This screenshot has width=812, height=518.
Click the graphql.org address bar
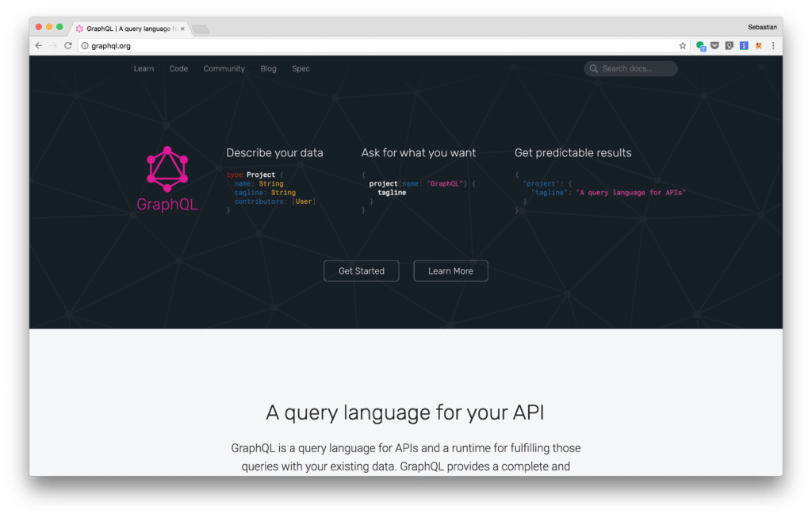pyautogui.click(x=383, y=45)
